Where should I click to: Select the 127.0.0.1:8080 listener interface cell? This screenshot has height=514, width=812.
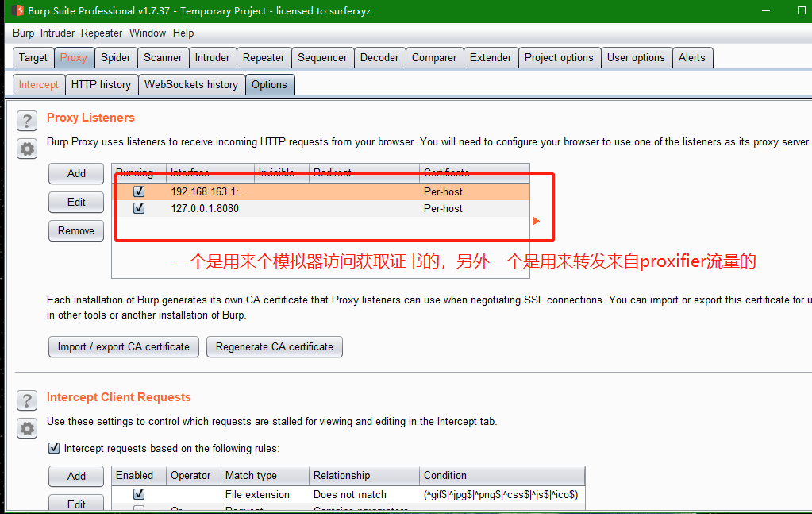(210, 208)
